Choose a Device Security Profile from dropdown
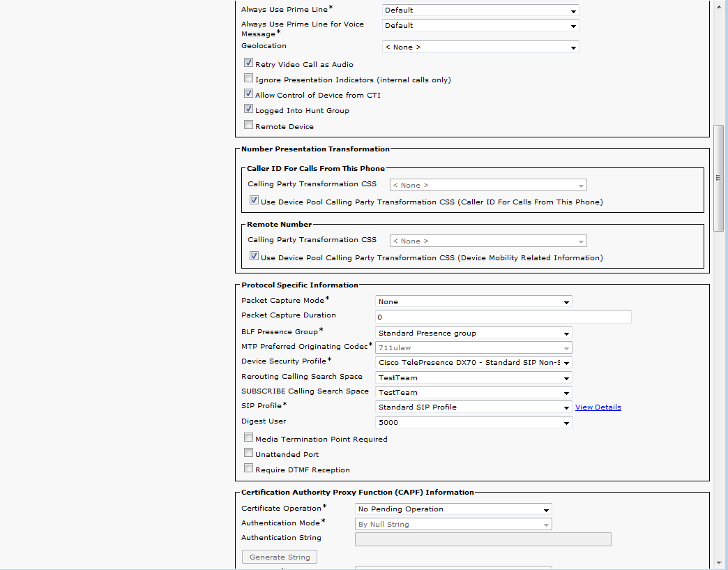 click(x=473, y=362)
